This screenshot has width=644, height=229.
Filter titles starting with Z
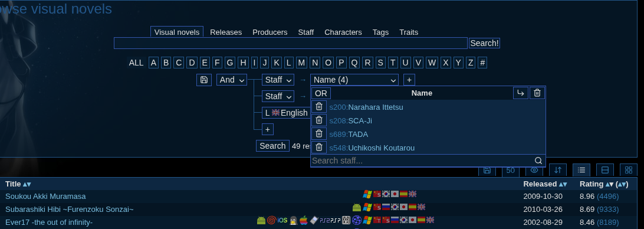tap(471, 63)
